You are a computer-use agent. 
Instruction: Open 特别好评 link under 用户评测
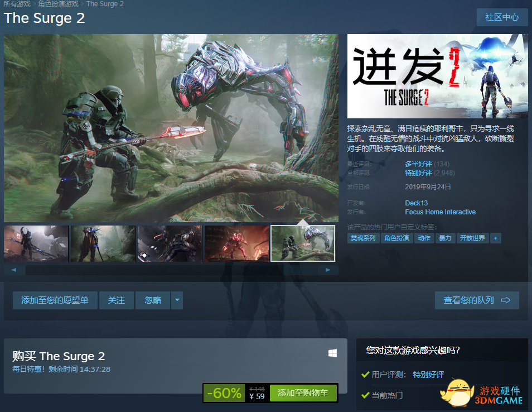[x=428, y=375]
